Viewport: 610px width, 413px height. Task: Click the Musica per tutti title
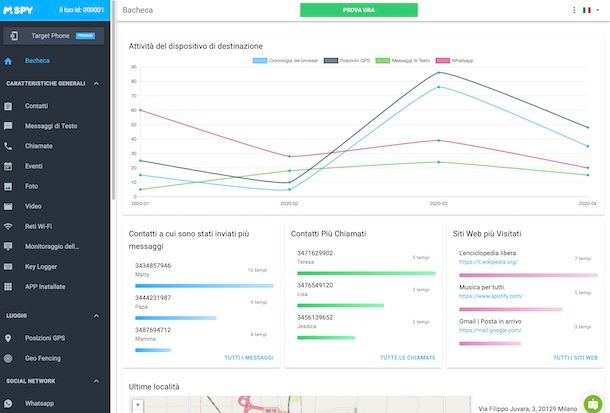tap(482, 287)
